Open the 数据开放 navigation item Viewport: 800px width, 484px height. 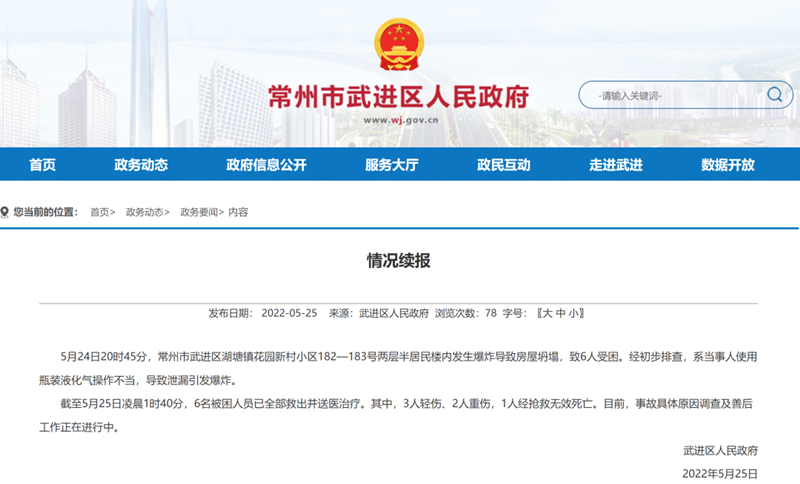click(727, 165)
